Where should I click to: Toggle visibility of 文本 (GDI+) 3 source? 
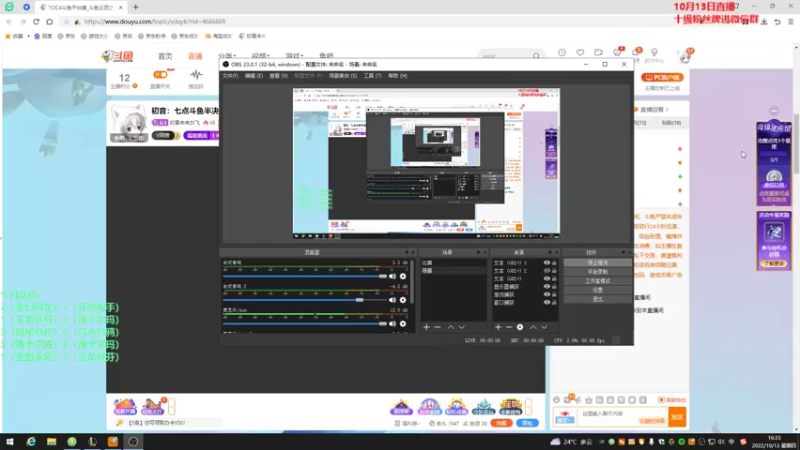click(x=546, y=263)
